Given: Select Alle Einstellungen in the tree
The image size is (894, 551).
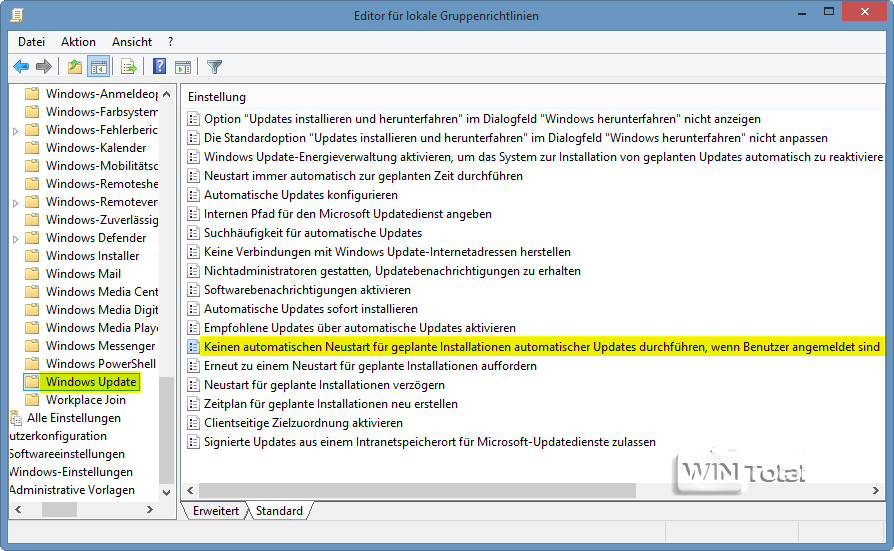Looking at the screenshot, I should [74, 418].
